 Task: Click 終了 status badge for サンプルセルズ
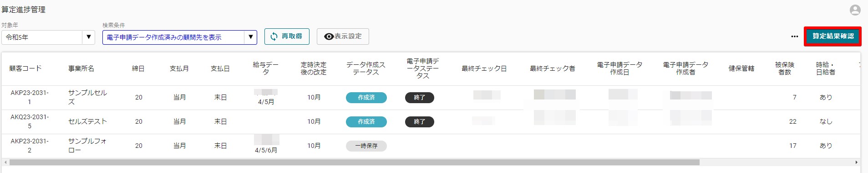point(420,97)
